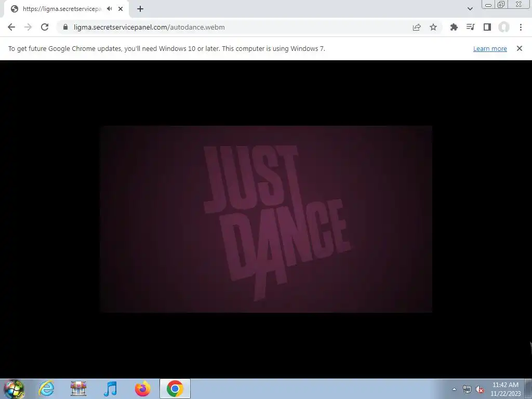532x399 pixels.
Task: View site information via the lock icon
Action: (65, 27)
